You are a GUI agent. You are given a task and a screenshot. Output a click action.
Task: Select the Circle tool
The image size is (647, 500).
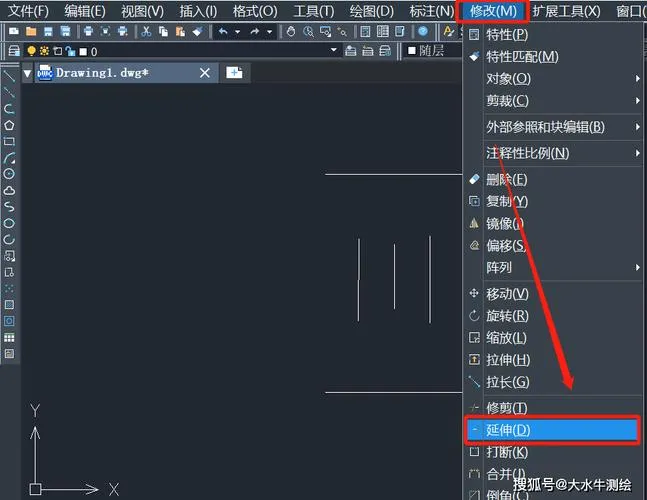tap(9, 174)
